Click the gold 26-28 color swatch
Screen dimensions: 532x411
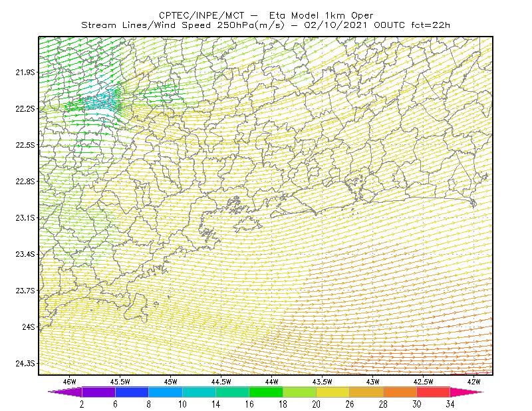coord(366,392)
